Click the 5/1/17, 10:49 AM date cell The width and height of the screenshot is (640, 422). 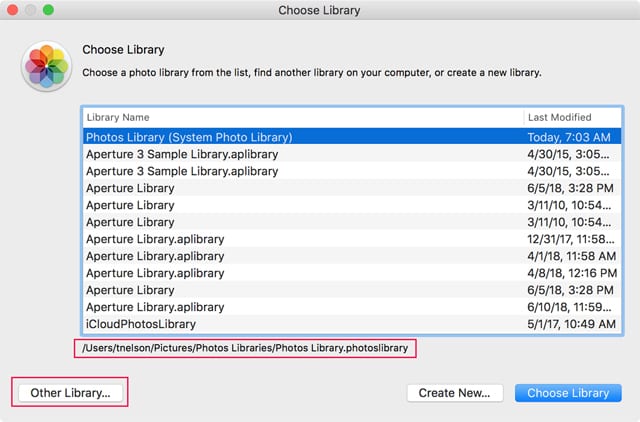point(571,324)
